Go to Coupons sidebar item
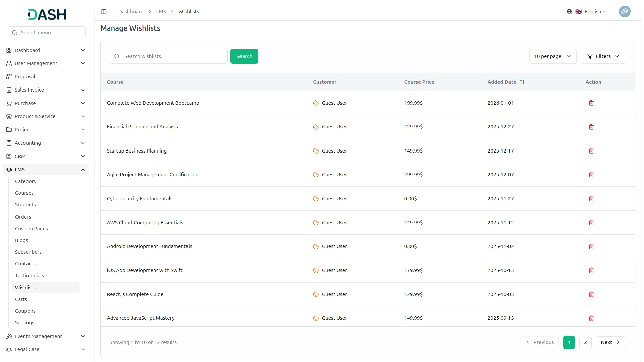Viewport: 644px width, 362px height. pos(25,311)
